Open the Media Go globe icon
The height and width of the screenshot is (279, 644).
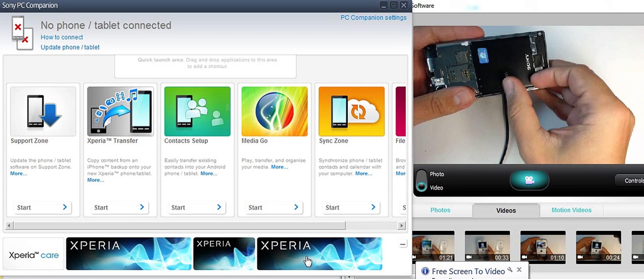coord(274,111)
